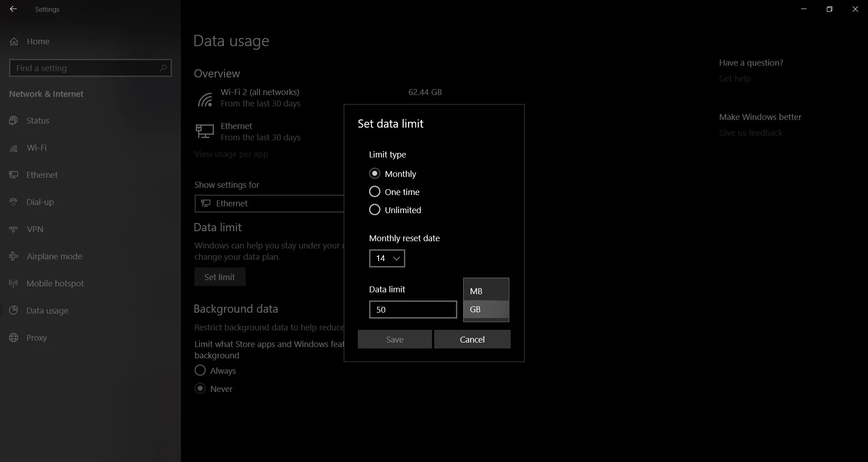The height and width of the screenshot is (462, 868).
Task: Click the Save button
Action: pos(395,339)
